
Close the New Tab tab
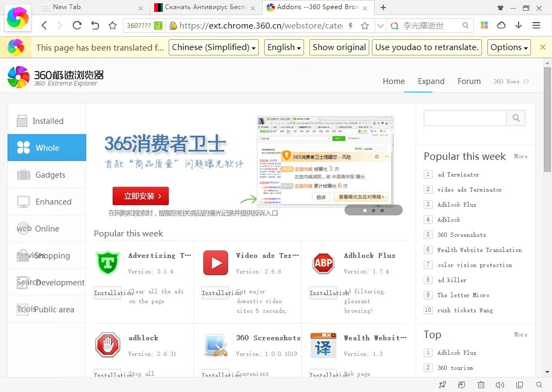point(141,8)
